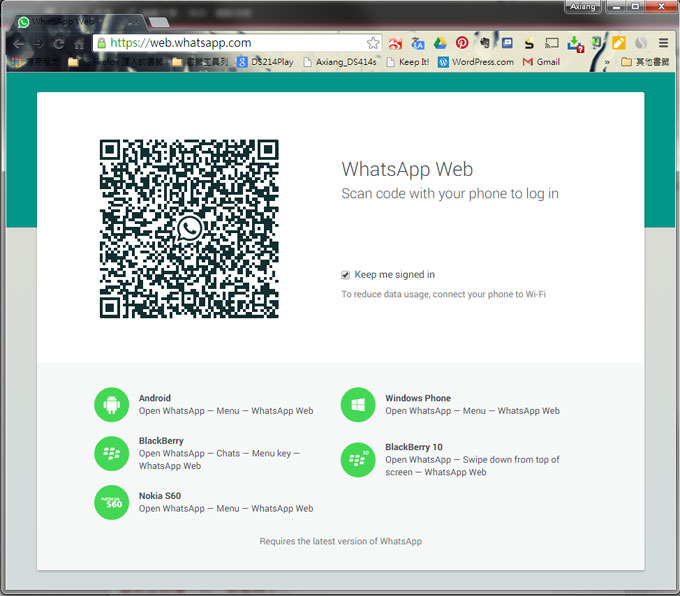Click the Google Translate extension icon
680x596 pixels.
[417, 43]
